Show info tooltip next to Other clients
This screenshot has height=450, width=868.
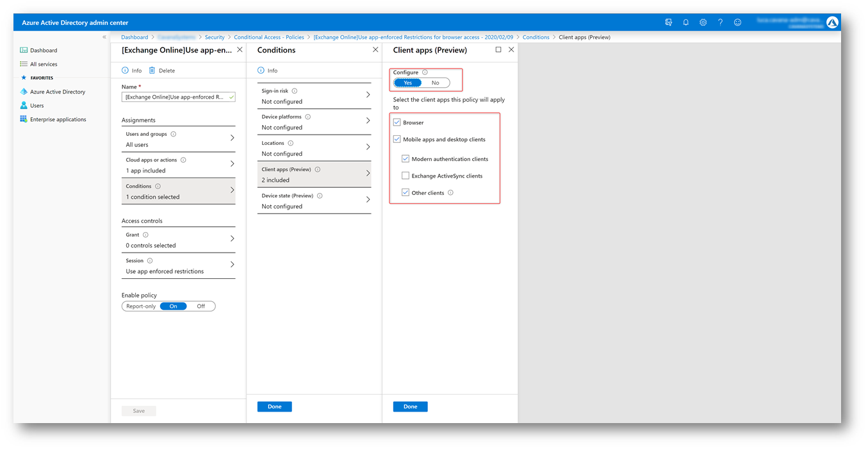point(451,193)
